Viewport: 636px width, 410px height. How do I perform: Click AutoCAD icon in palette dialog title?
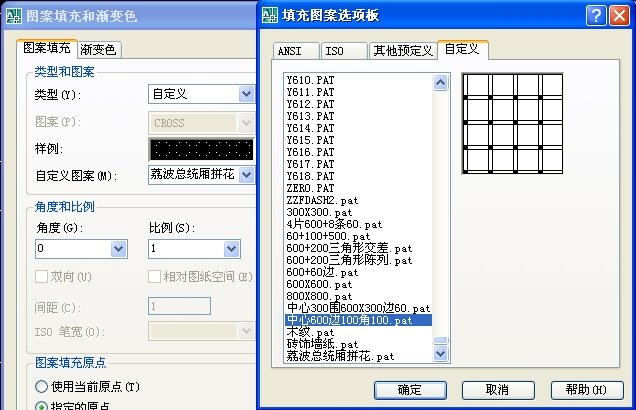[x=270, y=15]
